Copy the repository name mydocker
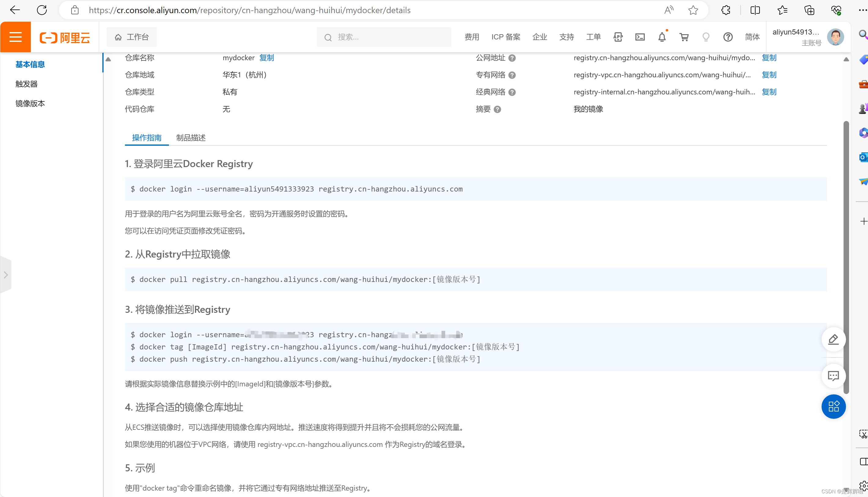Screen dimensions: 868x497 pos(266,58)
